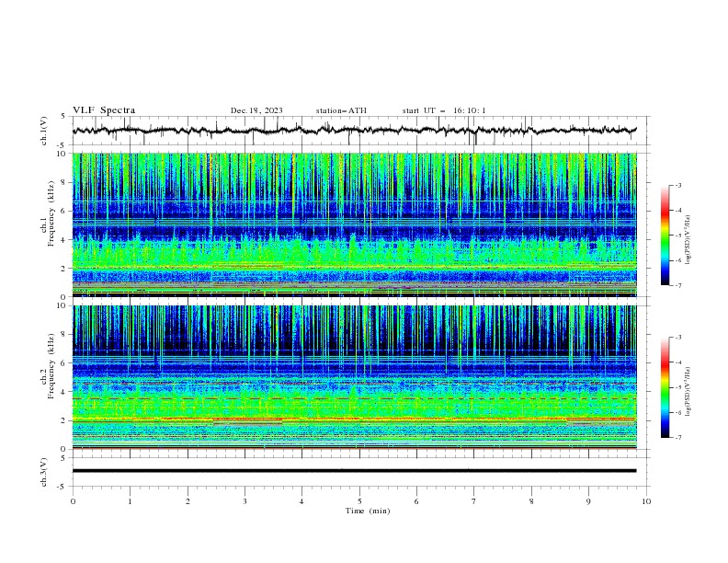Viewport: 728px width, 563px height.
Task: Select the "start UT = 16:10:1" text
Action: (x=444, y=110)
